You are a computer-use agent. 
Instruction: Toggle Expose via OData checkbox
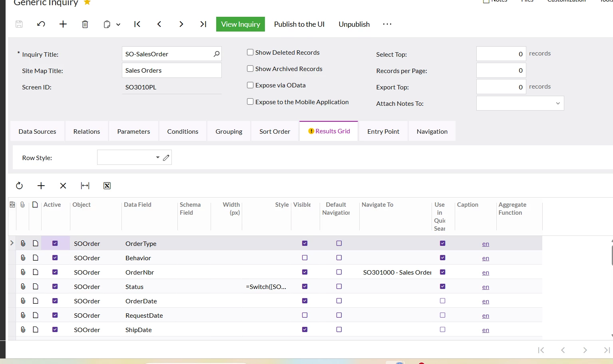coord(250,85)
